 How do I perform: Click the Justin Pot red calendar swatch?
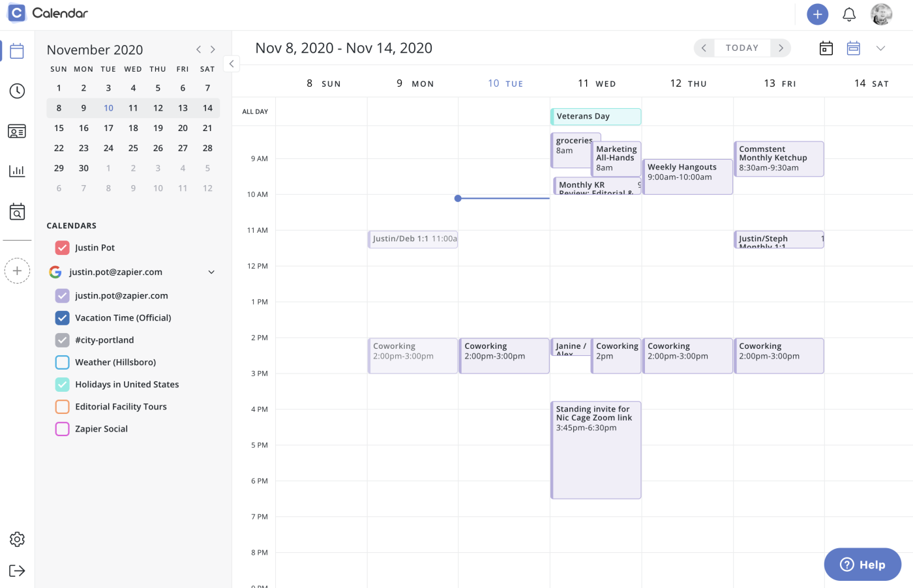63,248
